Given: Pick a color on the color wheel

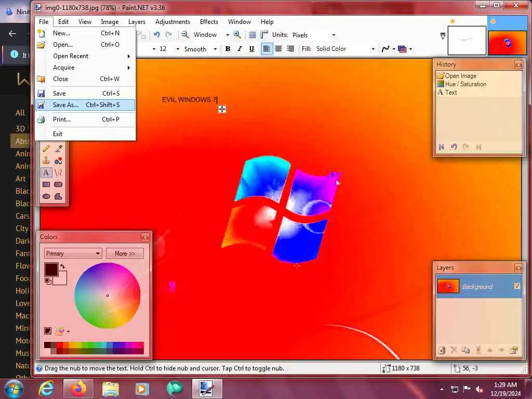Looking at the screenshot, I should 107,296.
